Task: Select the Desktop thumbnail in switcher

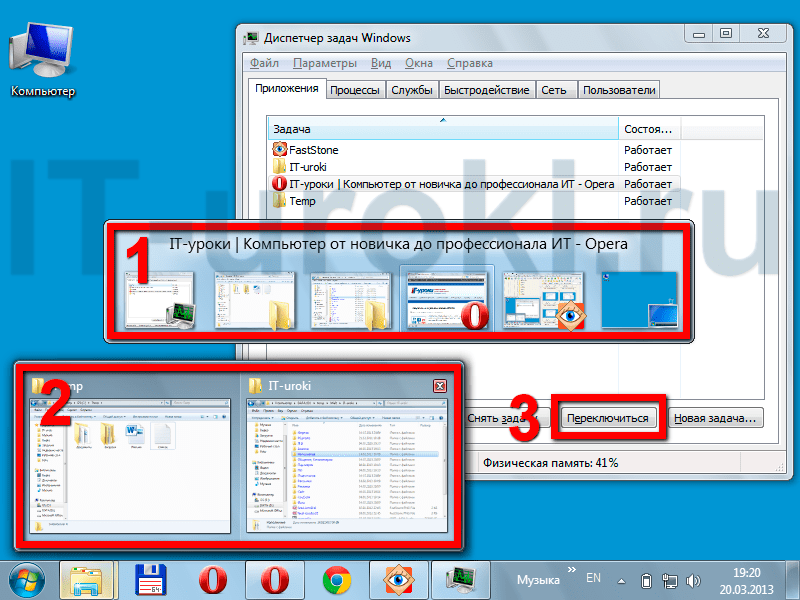Action: [x=639, y=299]
